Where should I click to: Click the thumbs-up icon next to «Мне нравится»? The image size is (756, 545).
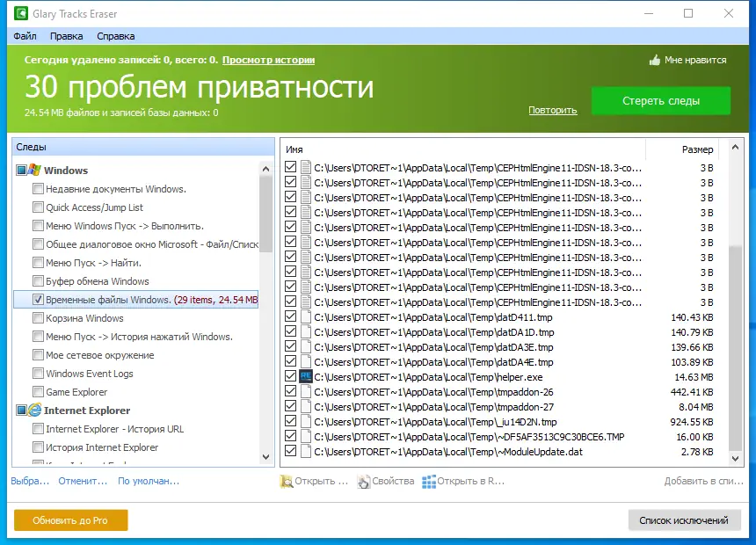point(653,59)
